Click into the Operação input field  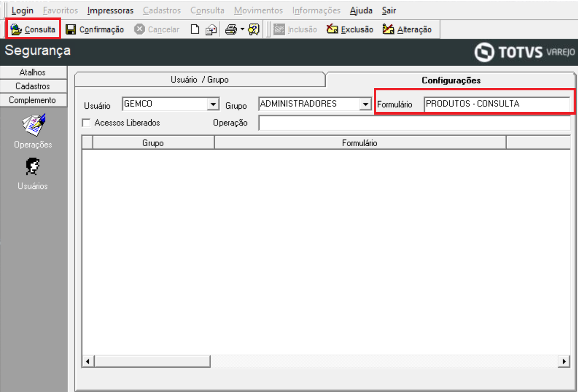click(x=415, y=123)
